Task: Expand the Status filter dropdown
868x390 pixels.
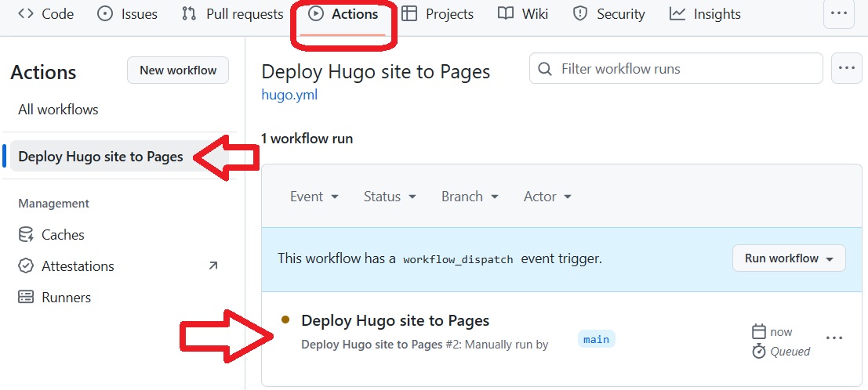Action: [x=390, y=197]
